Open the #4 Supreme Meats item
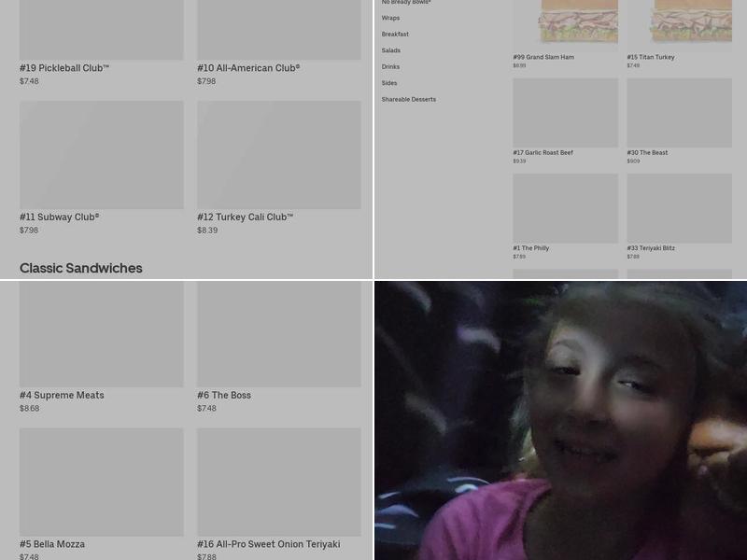This screenshot has width=747, height=560. pos(101,334)
